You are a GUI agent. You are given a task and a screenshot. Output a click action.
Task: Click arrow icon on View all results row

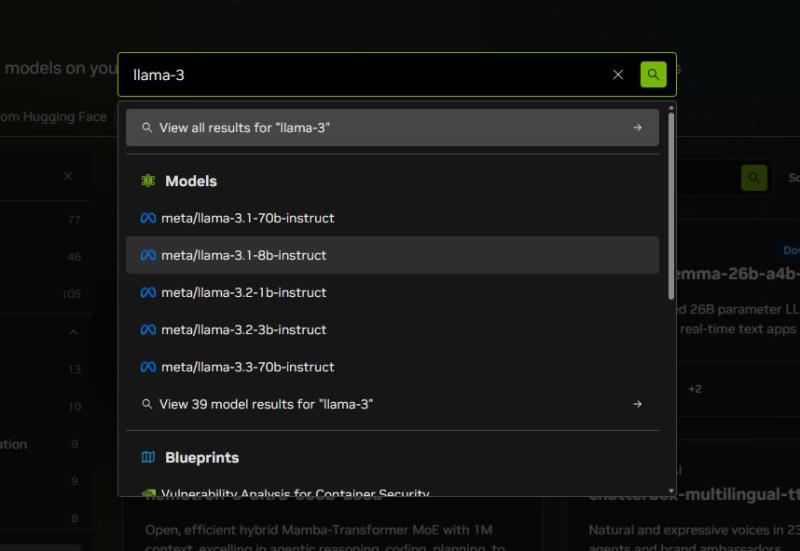click(637, 128)
